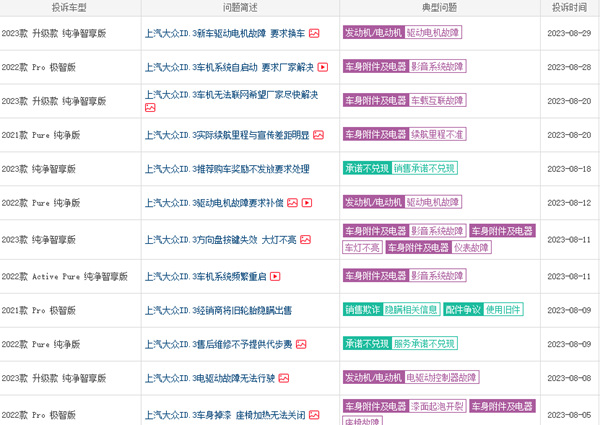Open complaint 上汽大众ID.3推荐购车奖励不发放要求处理
Image resolution: width=600 pixels, height=425 pixels.
click(227, 169)
